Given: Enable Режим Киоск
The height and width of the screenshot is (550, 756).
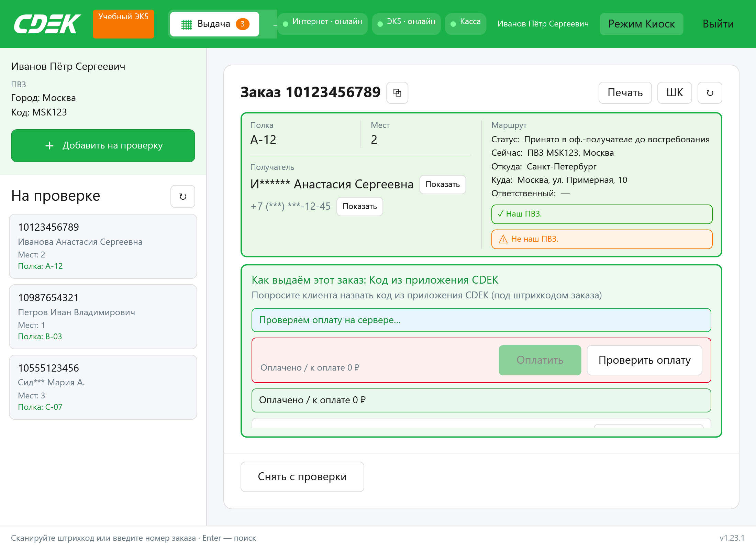Looking at the screenshot, I should click(x=642, y=24).
